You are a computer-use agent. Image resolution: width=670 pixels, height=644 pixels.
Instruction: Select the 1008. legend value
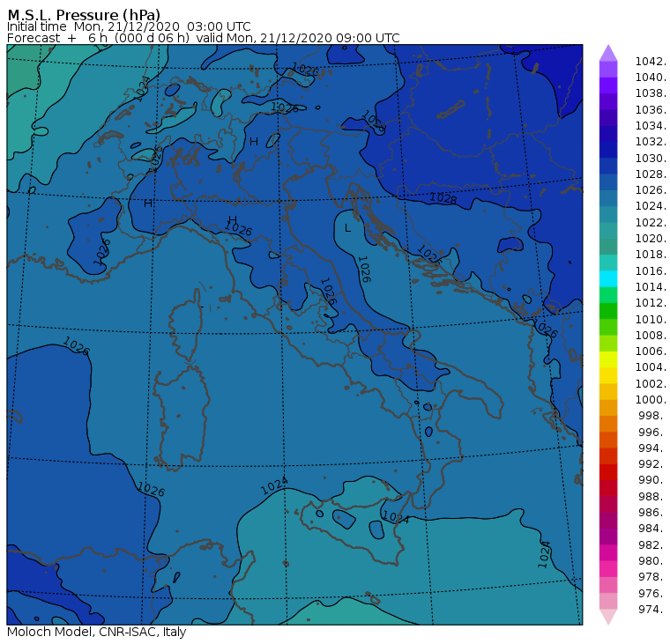pos(651,336)
